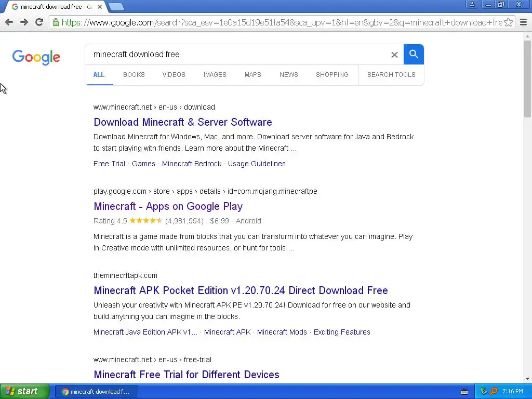Viewport: 532px width, 399px height.
Task: Switch to the SHOPPING tab
Action: click(x=332, y=75)
